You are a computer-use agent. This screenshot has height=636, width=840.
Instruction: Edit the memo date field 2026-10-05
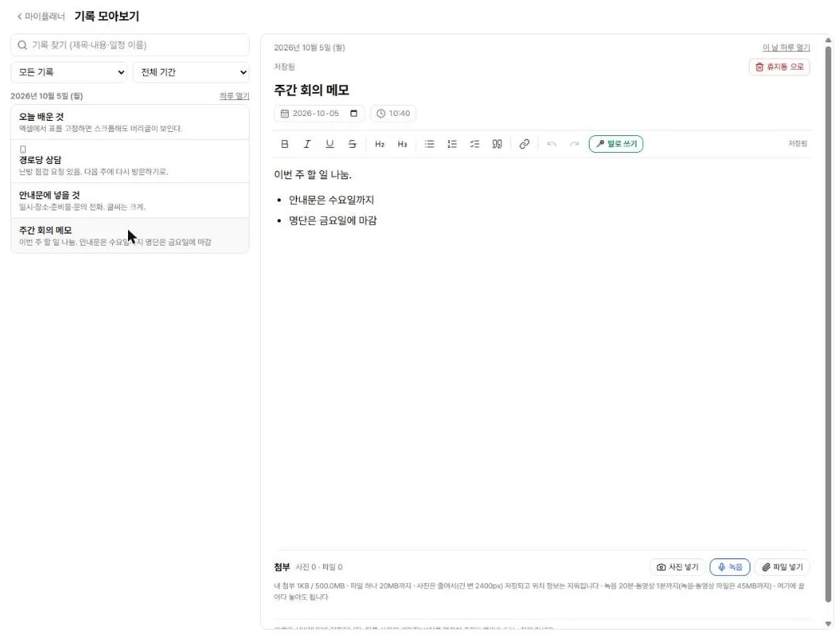319,113
